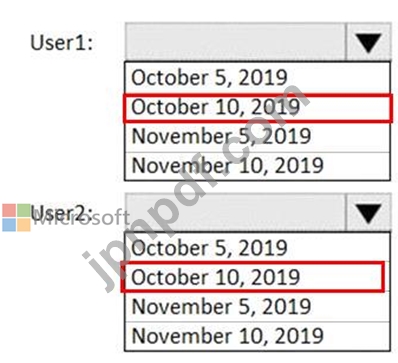Viewport: 398px width, 363px height.
Task: Select October 5, 2019 for User1
Action: 257,78
